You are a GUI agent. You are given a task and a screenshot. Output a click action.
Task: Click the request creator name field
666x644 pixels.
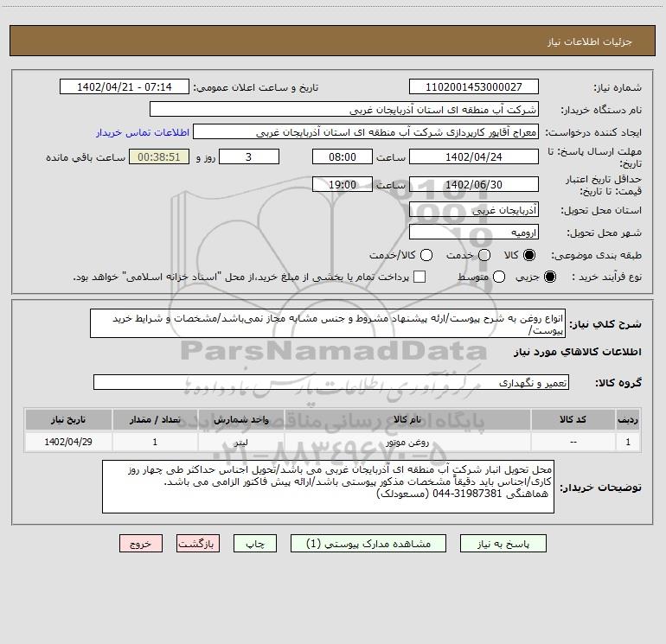tap(366, 131)
